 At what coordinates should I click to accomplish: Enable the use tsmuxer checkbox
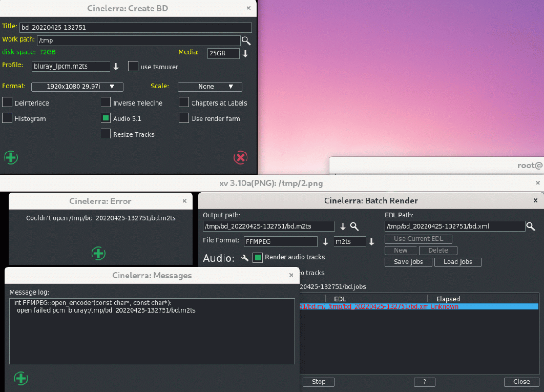pos(133,67)
